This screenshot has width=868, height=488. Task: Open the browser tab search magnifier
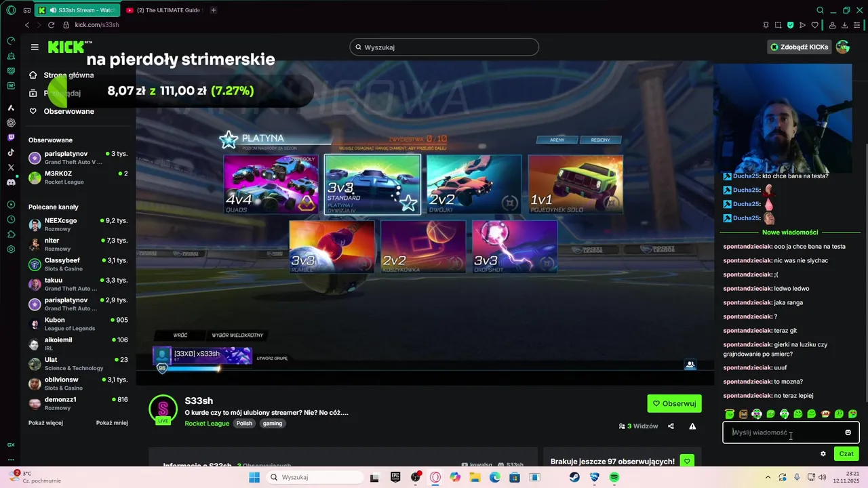(820, 10)
